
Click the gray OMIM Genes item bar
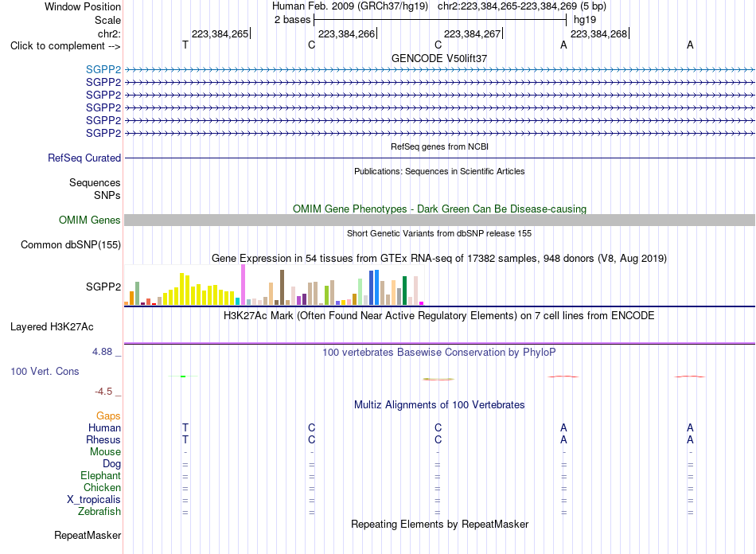pyautogui.click(x=440, y=220)
